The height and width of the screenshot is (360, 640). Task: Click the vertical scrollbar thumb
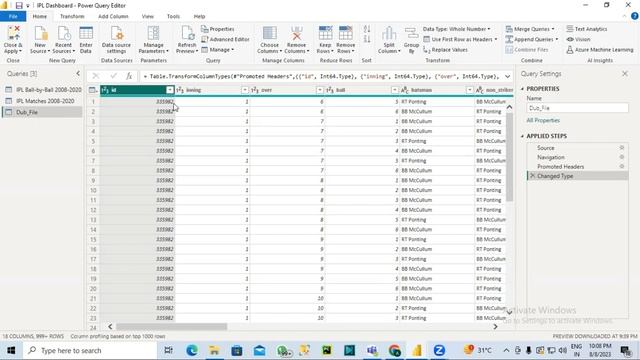tap(509, 157)
